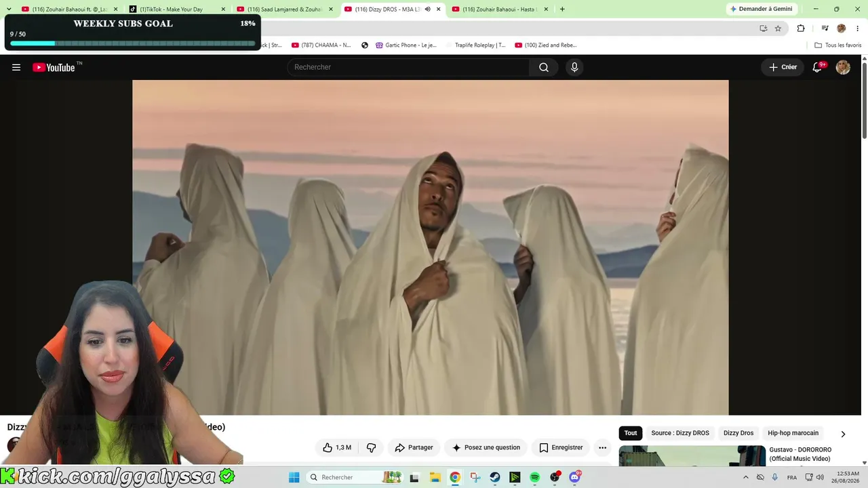Open Discord from the taskbar
This screenshot has height=488, width=868.
[x=575, y=477]
